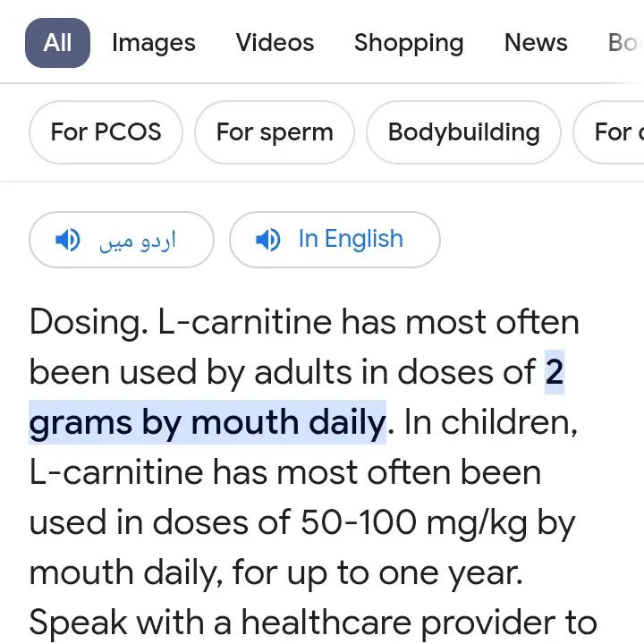Select the All search tab
The height and width of the screenshot is (644, 644).
(x=57, y=43)
